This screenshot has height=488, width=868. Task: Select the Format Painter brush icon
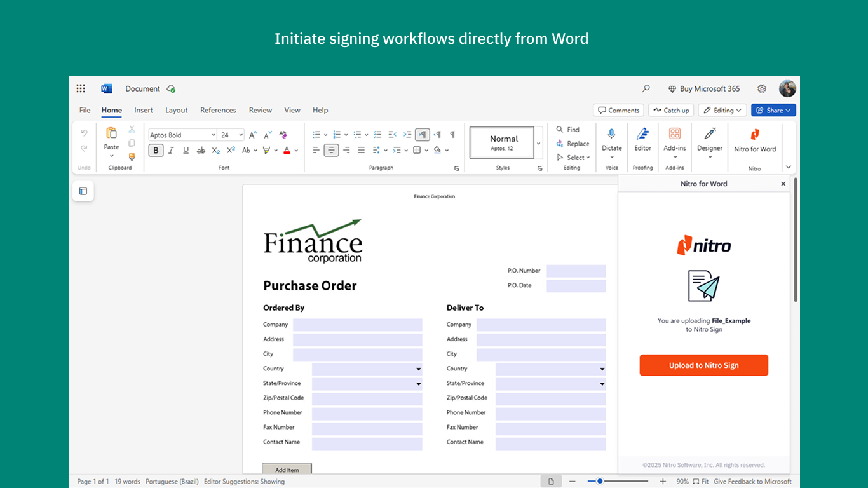coord(132,157)
